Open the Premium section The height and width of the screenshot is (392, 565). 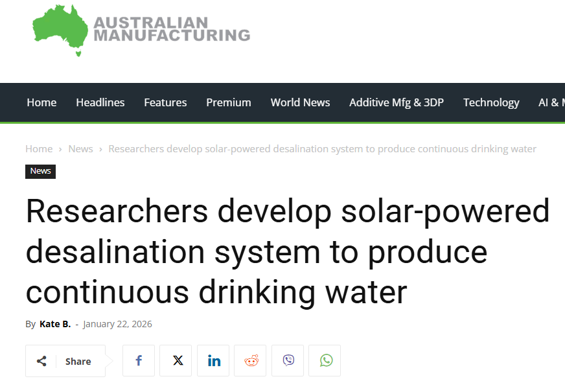(228, 102)
